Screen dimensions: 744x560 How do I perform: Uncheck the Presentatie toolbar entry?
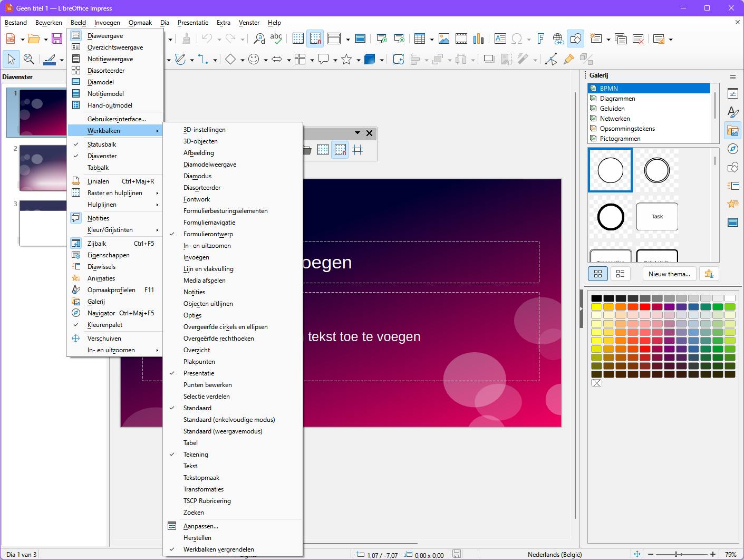point(199,373)
